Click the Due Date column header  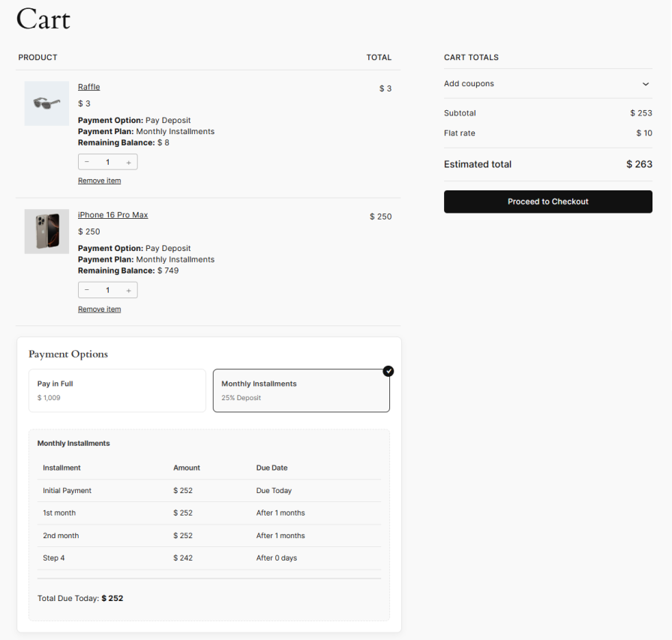point(271,468)
